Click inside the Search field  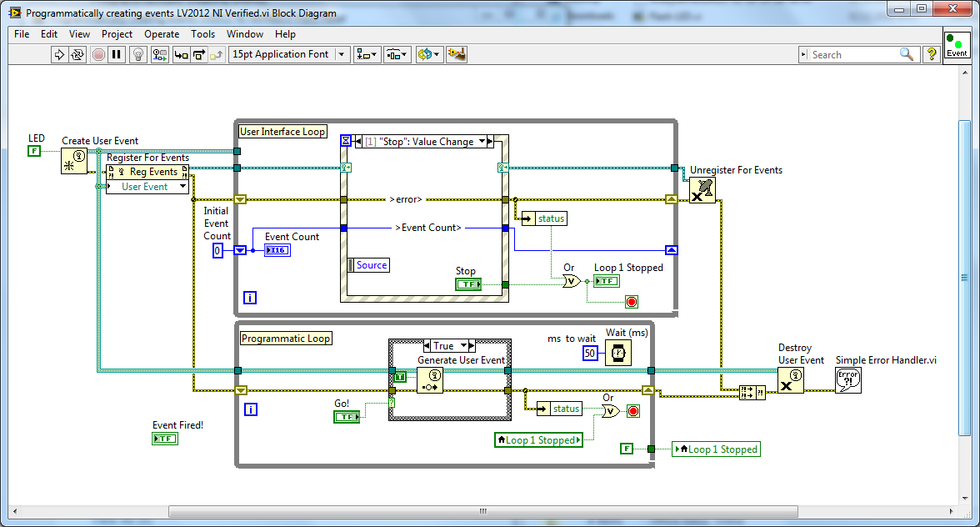coord(853,55)
